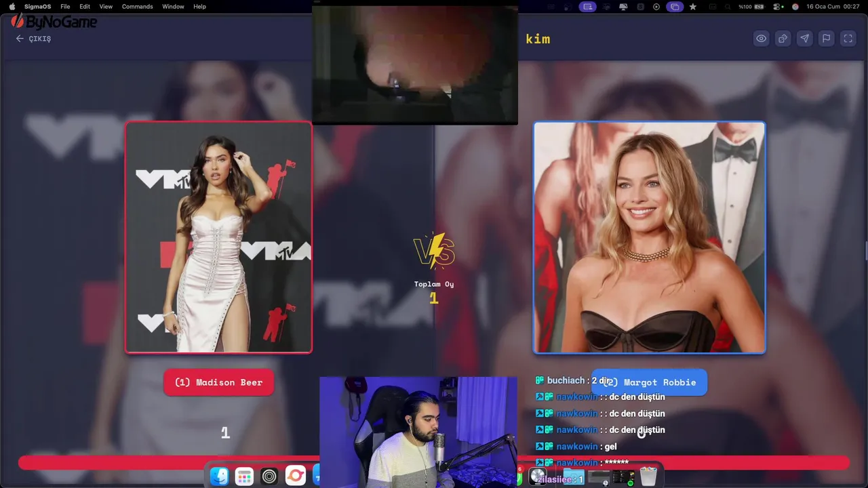Open the Commands menu
The image size is (868, 488).
(x=138, y=6)
